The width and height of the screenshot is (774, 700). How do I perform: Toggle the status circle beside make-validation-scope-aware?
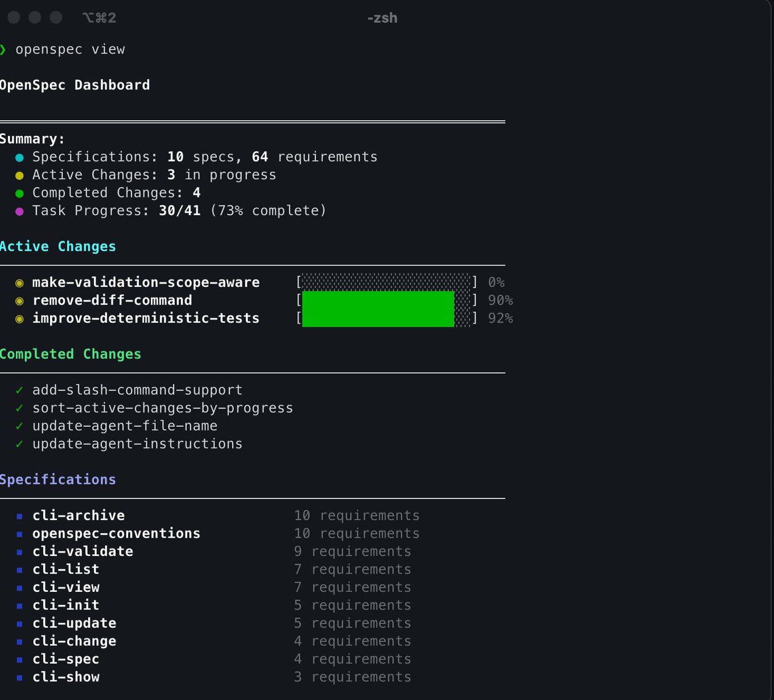coord(20,282)
